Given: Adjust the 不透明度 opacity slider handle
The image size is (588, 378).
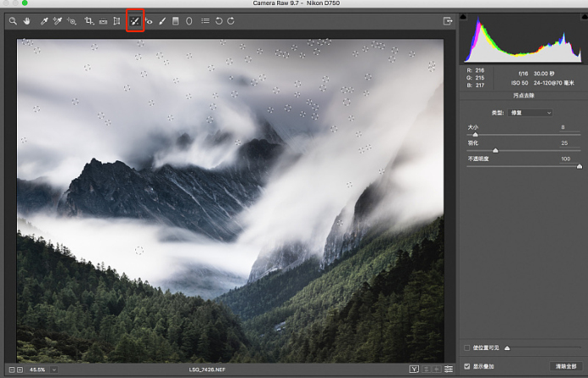Looking at the screenshot, I should click(579, 166).
